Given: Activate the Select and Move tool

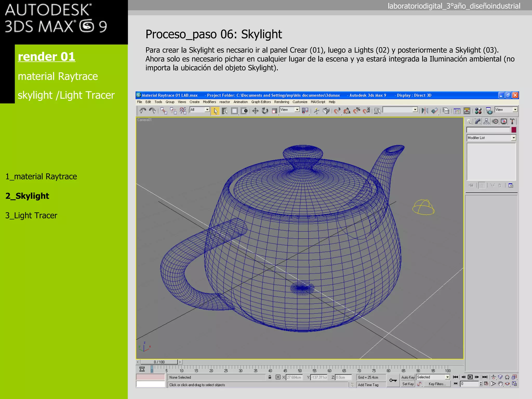Looking at the screenshot, I should [255, 111].
